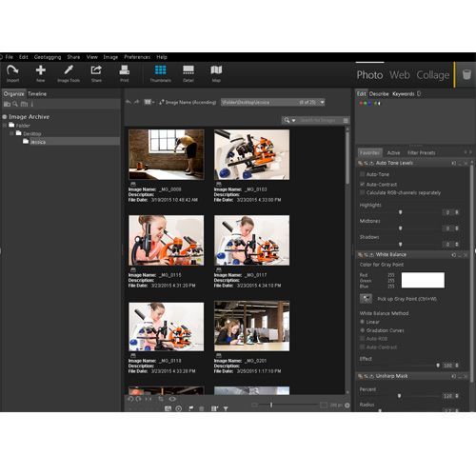Image resolution: width=476 pixels, height=476 pixels.
Task: Open the search options dropdown arrow
Action: click(x=293, y=121)
